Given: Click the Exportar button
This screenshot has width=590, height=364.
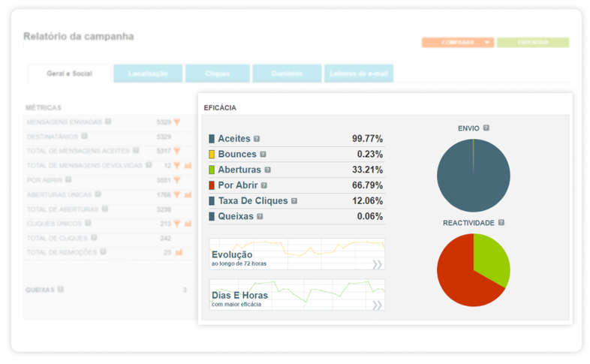Looking at the screenshot, I should pos(533,43).
